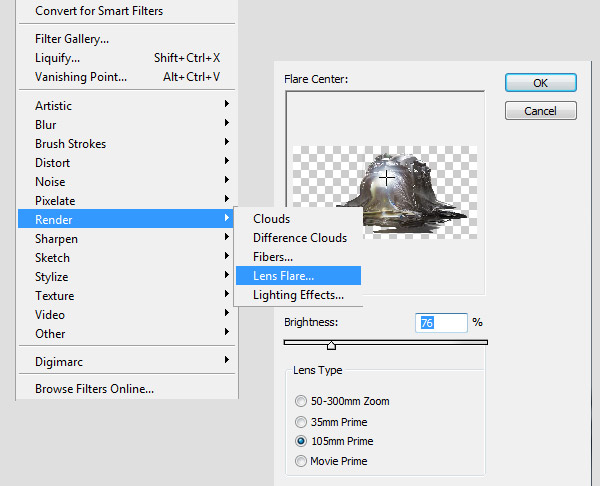Expand the Brush Strokes submenu
Image resolution: width=600 pixels, height=486 pixels.
tap(126, 144)
